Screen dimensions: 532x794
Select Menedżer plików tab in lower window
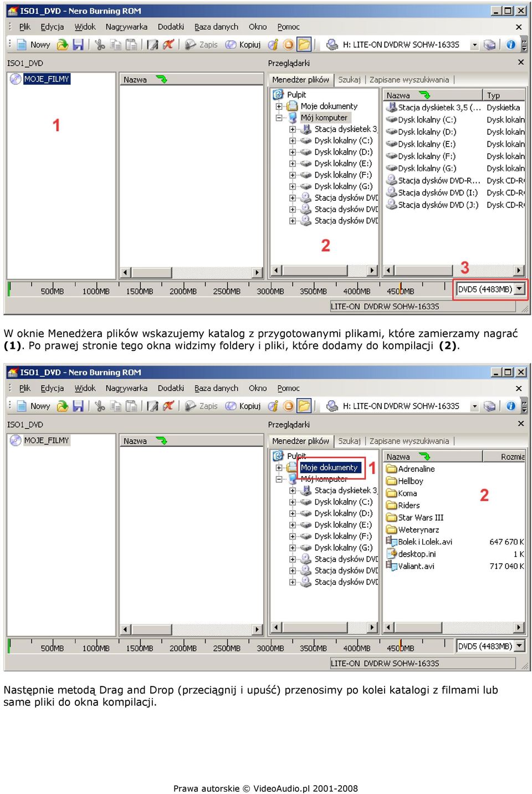point(301,441)
